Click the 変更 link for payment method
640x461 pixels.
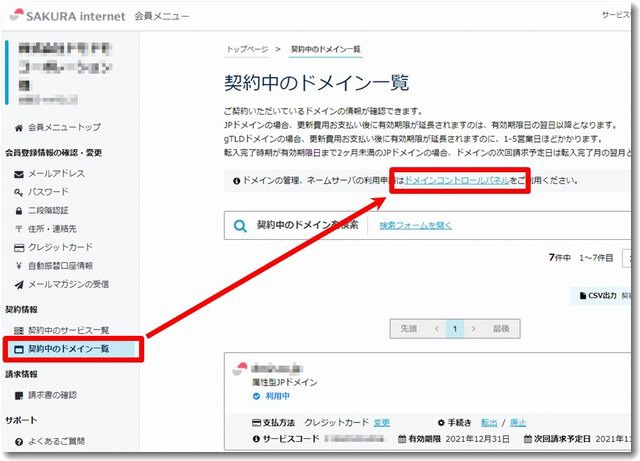tap(382, 422)
